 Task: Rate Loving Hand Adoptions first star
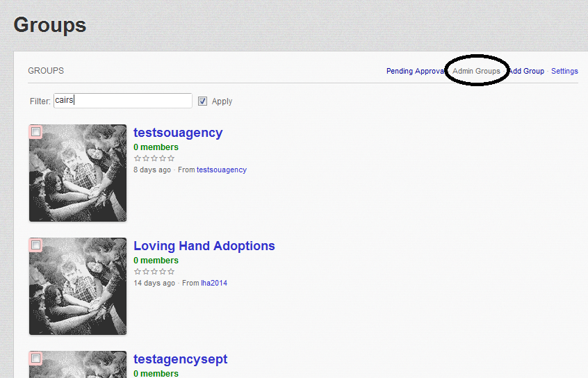pos(138,271)
